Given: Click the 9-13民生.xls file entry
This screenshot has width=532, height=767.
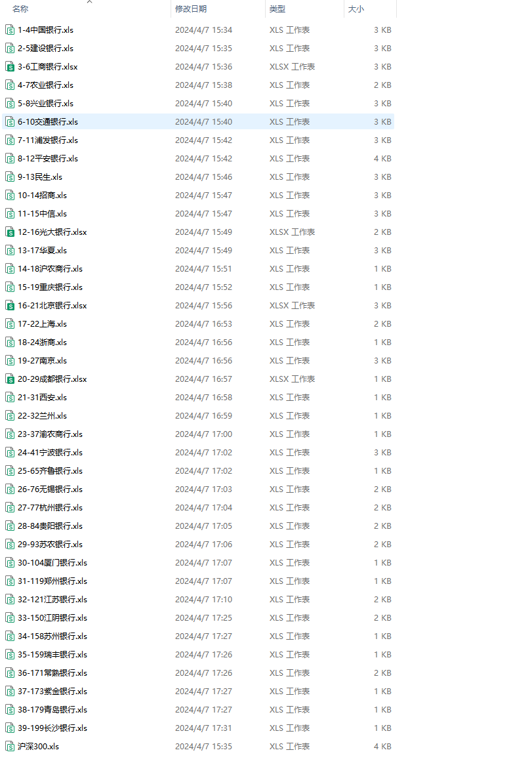Looking at the screenshot, I should coord(40,176).
